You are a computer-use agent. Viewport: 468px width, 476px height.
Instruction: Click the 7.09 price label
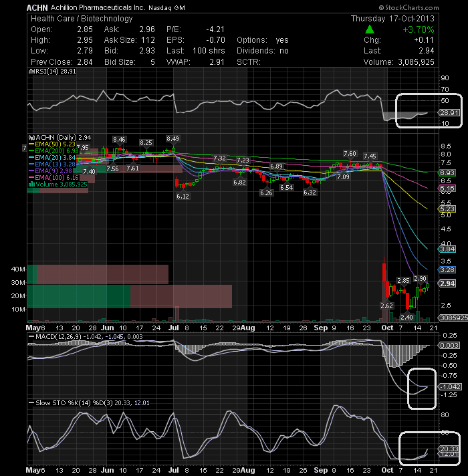pos(343,177)
